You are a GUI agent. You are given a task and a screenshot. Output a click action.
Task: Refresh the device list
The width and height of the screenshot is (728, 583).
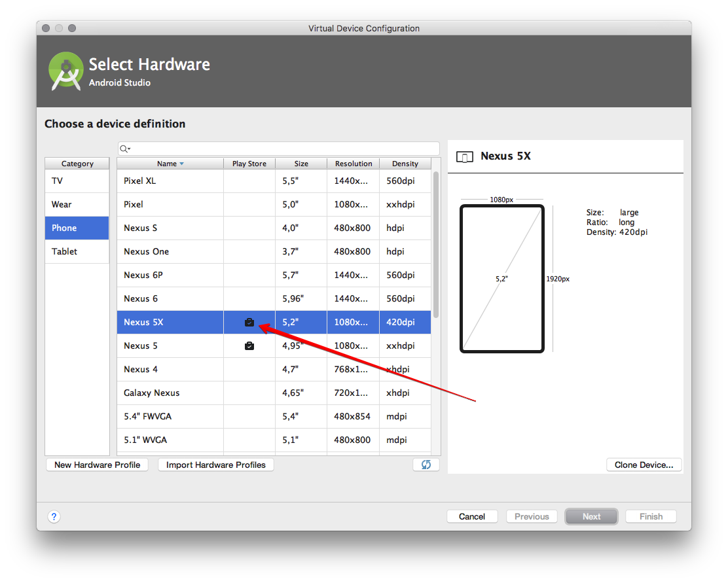[426, 464]
